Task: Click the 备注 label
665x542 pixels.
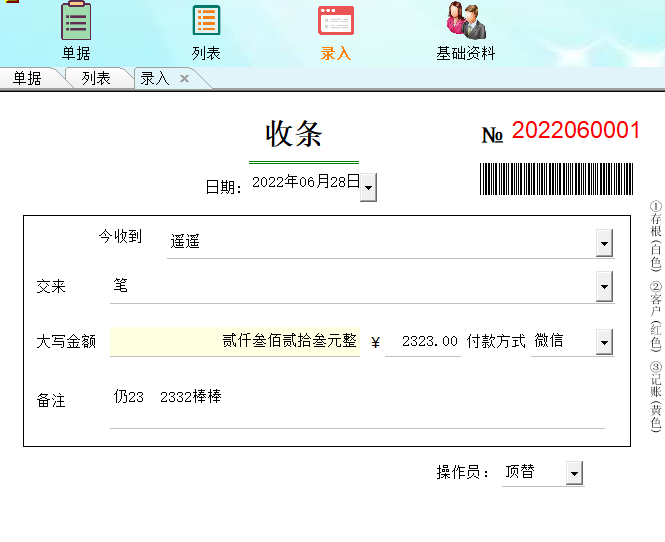Action: (51, 400)
